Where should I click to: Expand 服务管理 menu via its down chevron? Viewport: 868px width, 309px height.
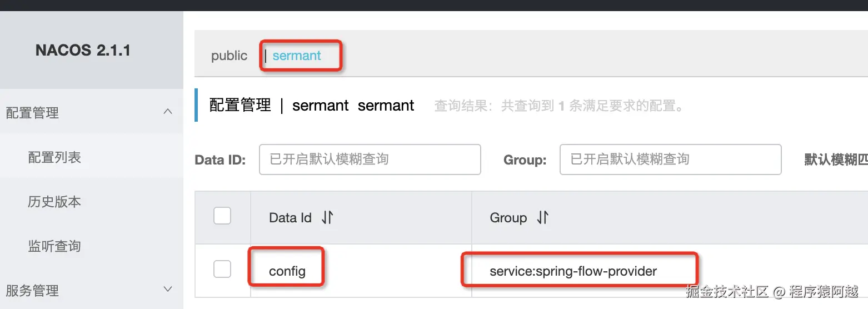[168, 290]
